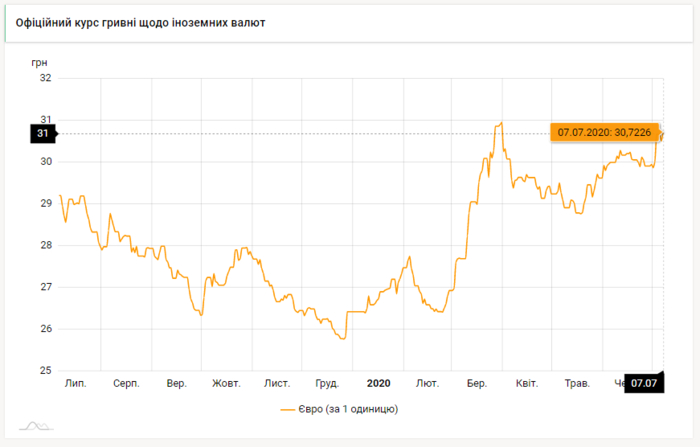This screenshot has height=447, width=700.
Task: Select the Бер. month on the axis
Action: click(x=477, y=383)
